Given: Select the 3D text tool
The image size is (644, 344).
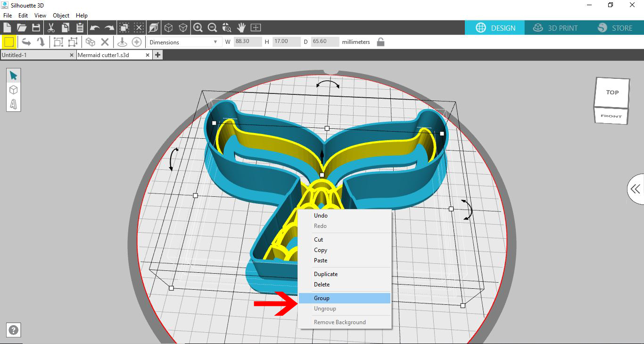Looking at the screenshot, I should click(13, 104).
